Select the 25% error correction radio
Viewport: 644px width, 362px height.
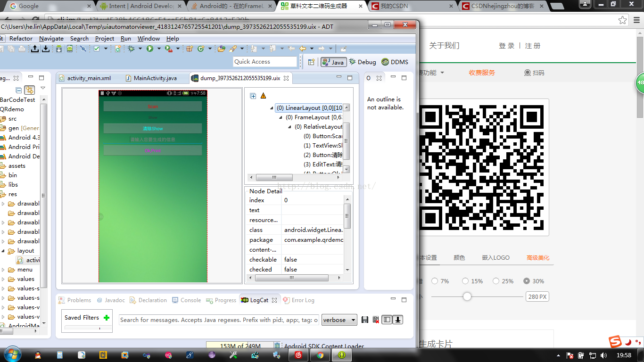(x=496, y=281)
